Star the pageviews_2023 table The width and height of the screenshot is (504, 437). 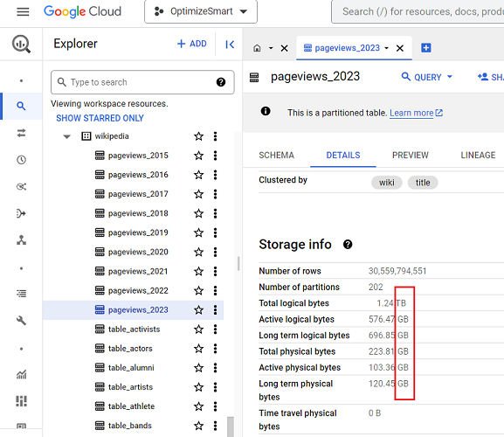[198, 310]
